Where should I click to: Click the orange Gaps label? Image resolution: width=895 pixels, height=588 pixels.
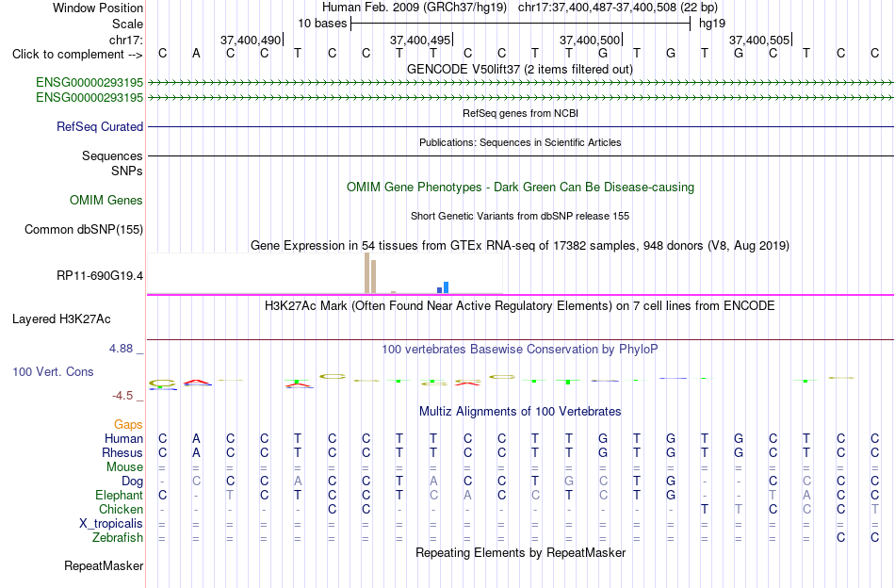[128, 425]
